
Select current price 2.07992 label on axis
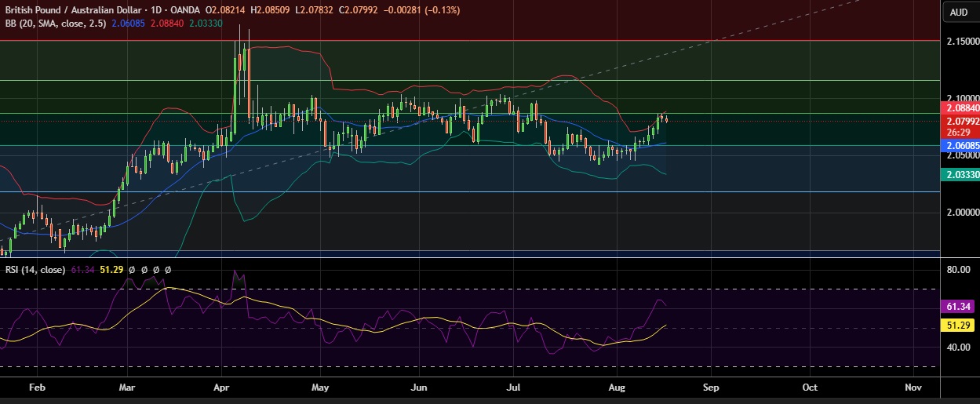pos(962,122)
